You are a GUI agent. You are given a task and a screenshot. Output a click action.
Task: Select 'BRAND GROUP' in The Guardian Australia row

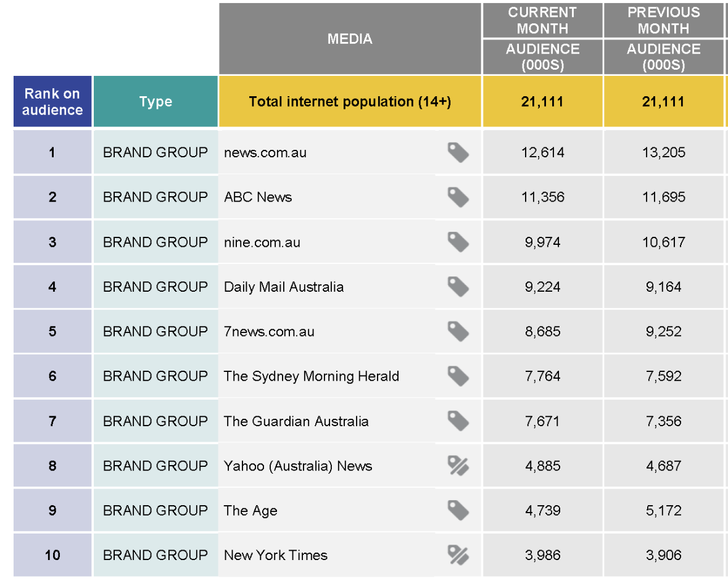pos(155,421)
